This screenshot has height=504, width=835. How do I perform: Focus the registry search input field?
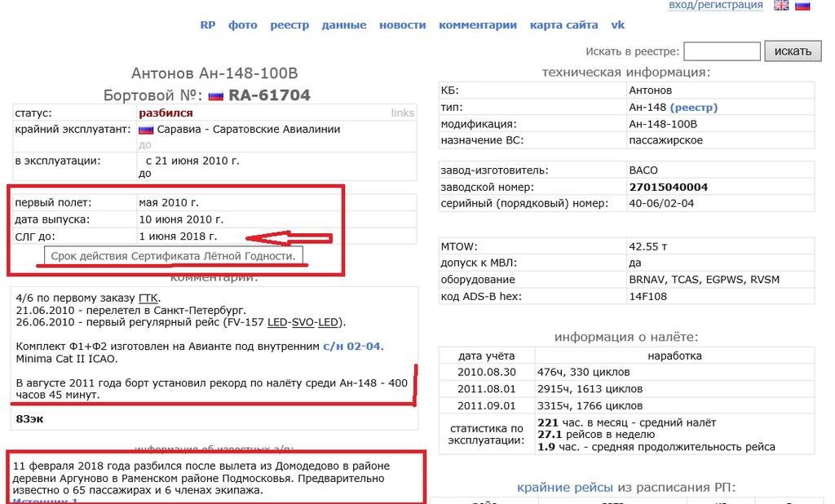pyautogui.click(x=722, y=51)
